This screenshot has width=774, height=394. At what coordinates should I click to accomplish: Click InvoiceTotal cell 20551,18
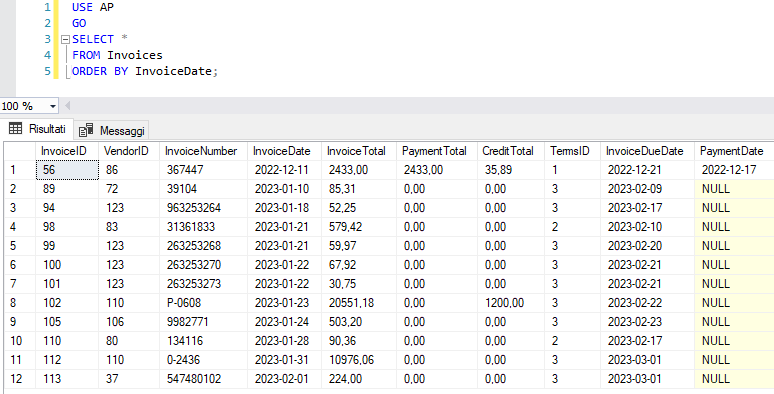tap(359, 303)
